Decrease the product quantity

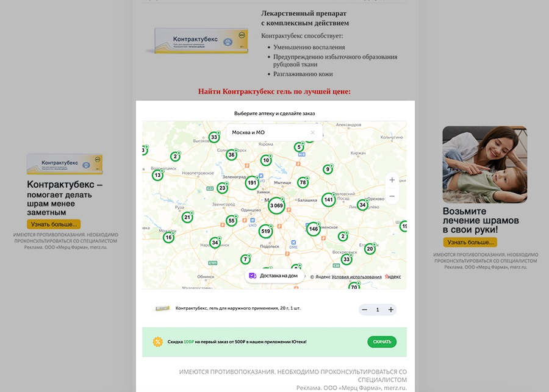pyautogui.click(x=365, y=310)
